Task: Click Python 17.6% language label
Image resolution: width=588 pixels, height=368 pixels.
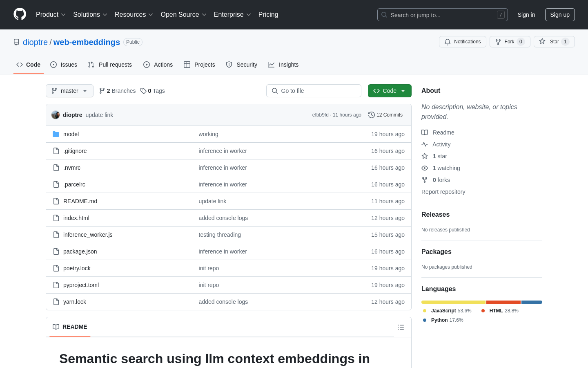Action: pos(443,320)
